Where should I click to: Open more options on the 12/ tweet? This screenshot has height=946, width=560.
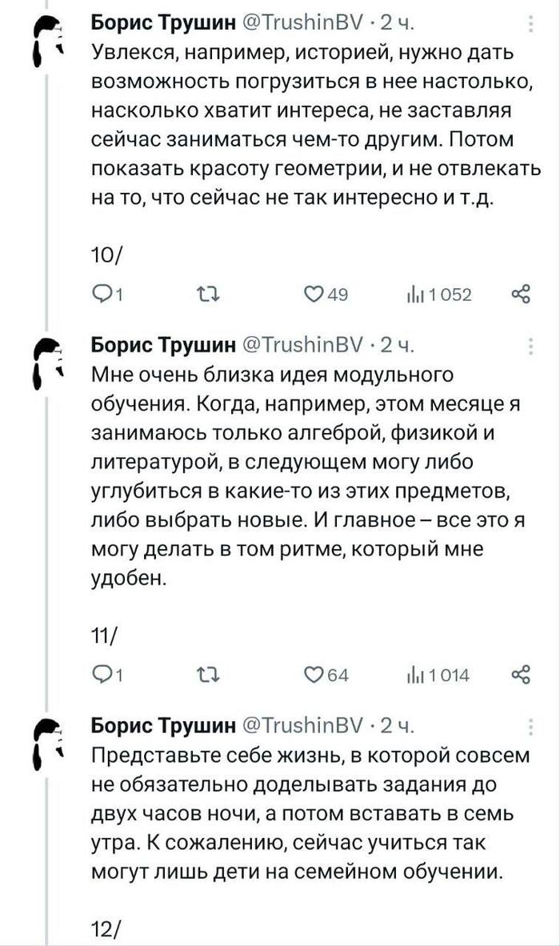[530, 728]
